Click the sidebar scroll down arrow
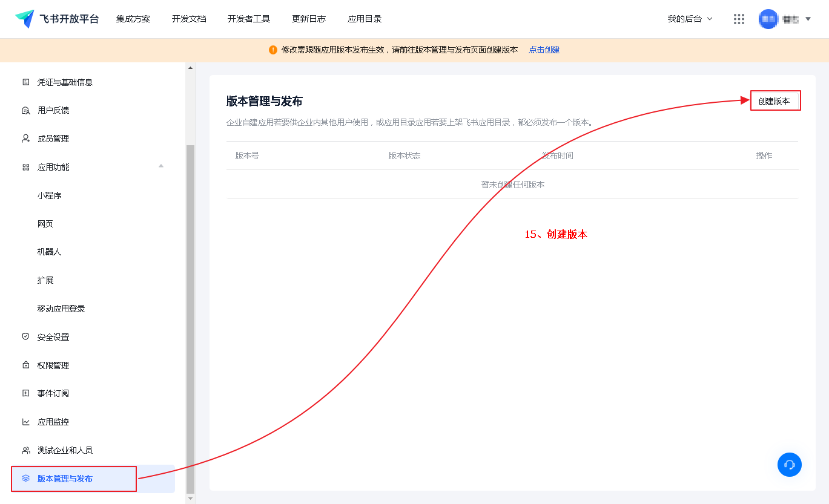The height and width of the screenshot is (504, 829). click(x=191, y=498)
